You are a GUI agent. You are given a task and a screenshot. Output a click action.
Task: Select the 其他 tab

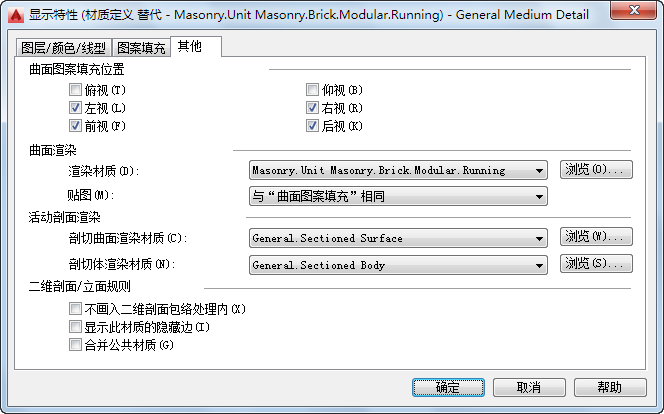(196, 46)
